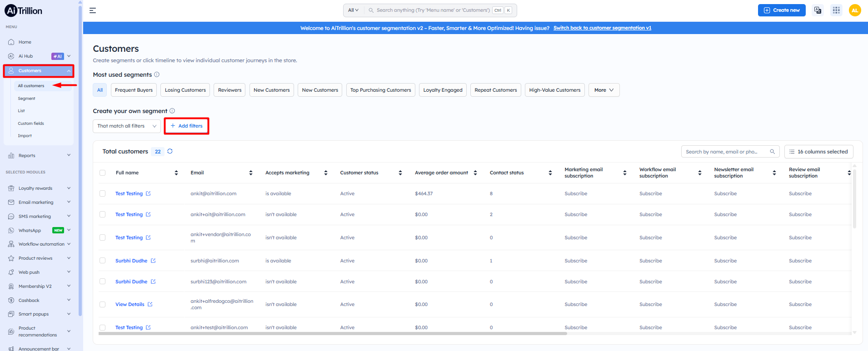
Task: Open the apps grid icon in header
Action: pyautogui.click(x=836, y=10)
